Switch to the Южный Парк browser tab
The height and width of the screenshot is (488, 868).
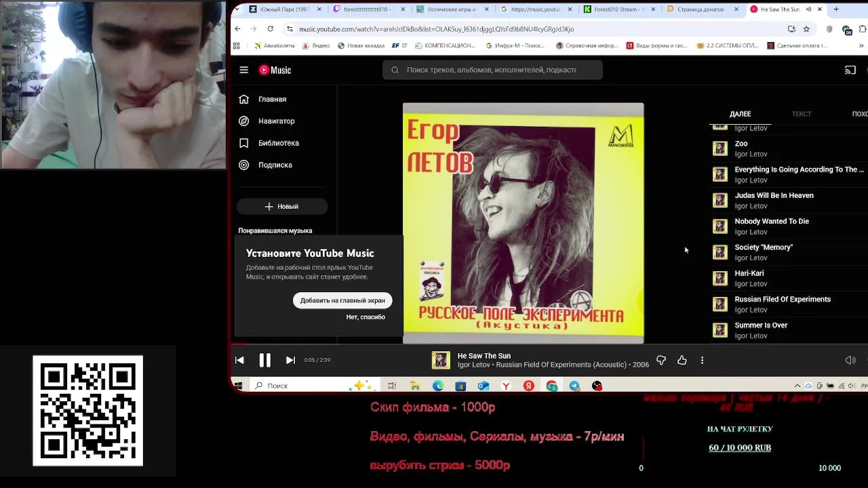285,9
